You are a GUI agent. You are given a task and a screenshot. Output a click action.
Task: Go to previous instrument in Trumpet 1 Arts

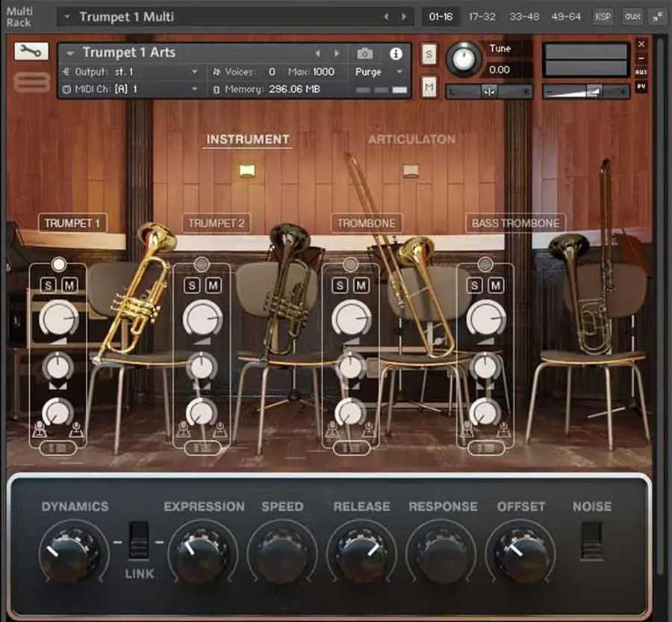pyautogui.click(x=317, y=53)
